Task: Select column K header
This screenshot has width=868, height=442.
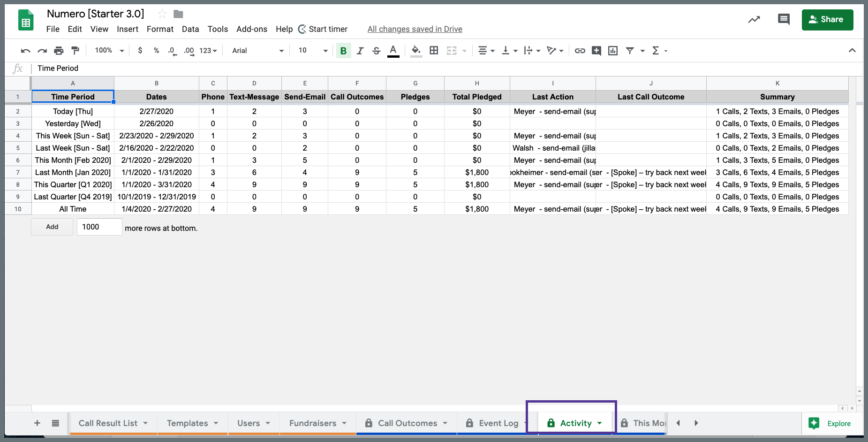Action: (x=777, y=83)
